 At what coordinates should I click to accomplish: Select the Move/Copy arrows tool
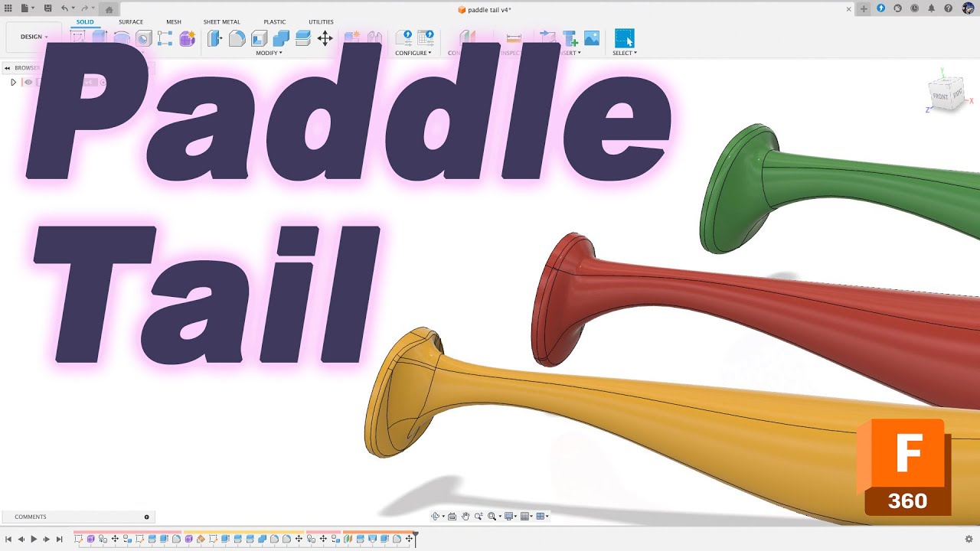[x=325, y=38]
